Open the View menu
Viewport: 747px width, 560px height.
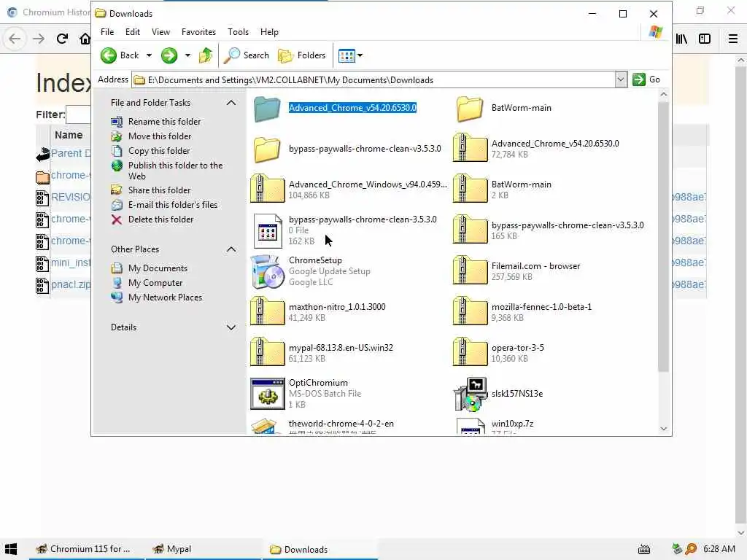[160, 32]
